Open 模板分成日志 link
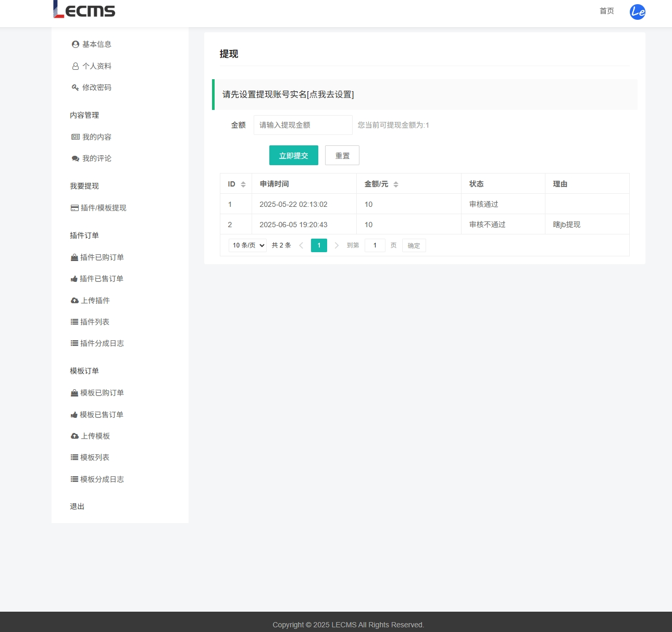 102,479
